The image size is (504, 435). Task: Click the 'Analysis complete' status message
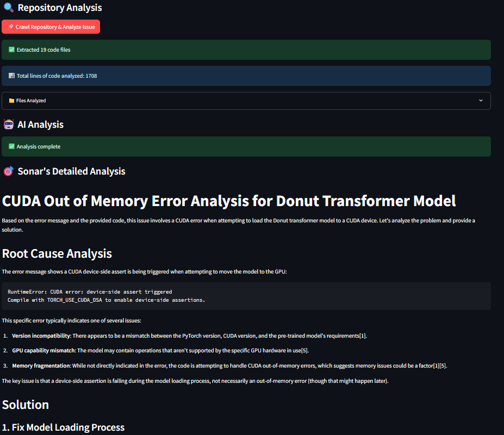(246, 147)
